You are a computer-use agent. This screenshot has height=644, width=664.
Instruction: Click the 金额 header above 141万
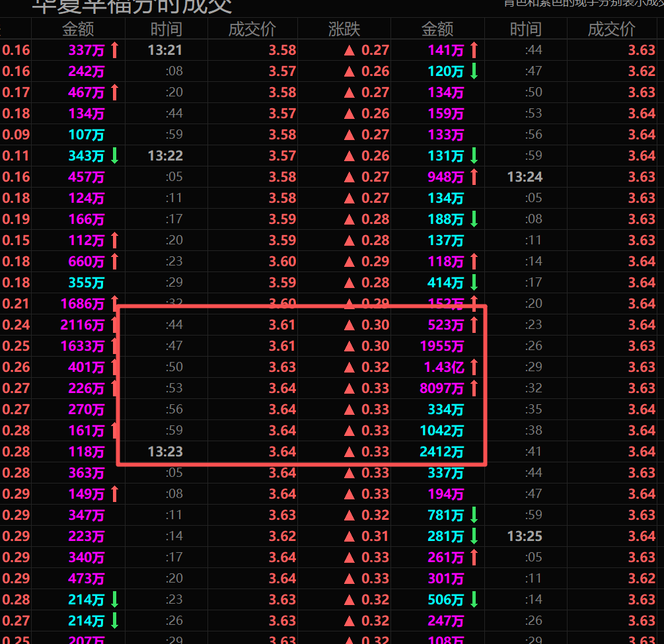point(437,29)
